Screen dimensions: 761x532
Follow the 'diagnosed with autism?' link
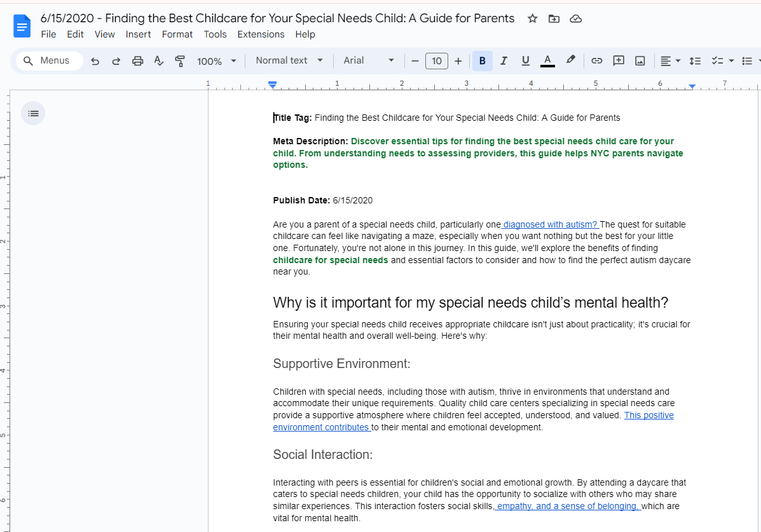coord(551,224)
